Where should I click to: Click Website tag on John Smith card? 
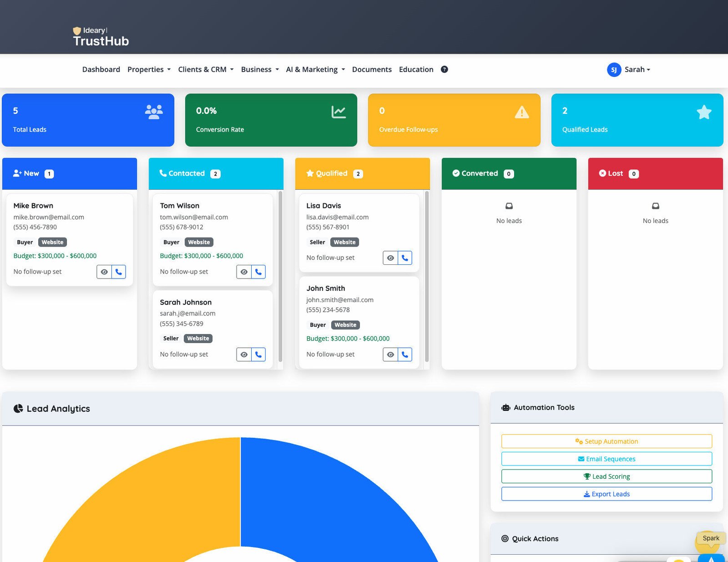tap(345, 325)
